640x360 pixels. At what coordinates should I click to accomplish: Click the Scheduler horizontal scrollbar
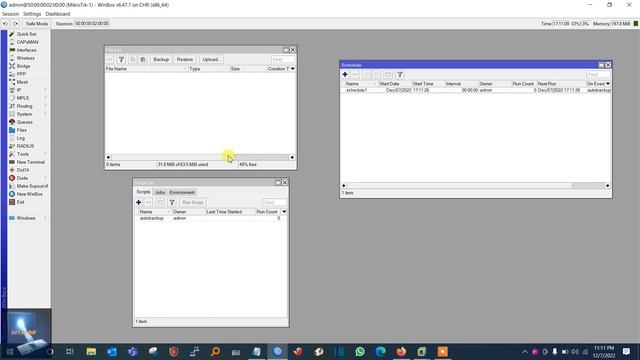coord(476,186)
